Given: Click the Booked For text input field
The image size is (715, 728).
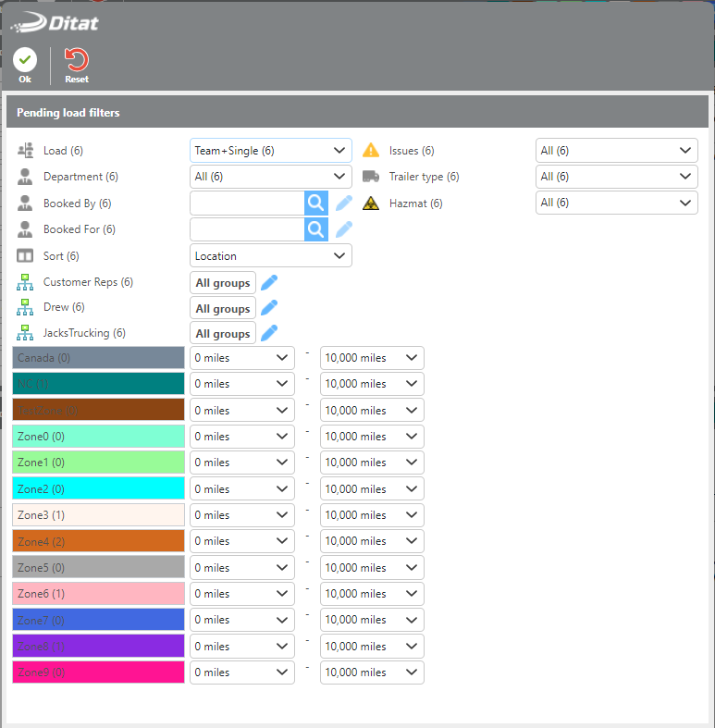Looking at the screenshot, I should pos(247,229).
